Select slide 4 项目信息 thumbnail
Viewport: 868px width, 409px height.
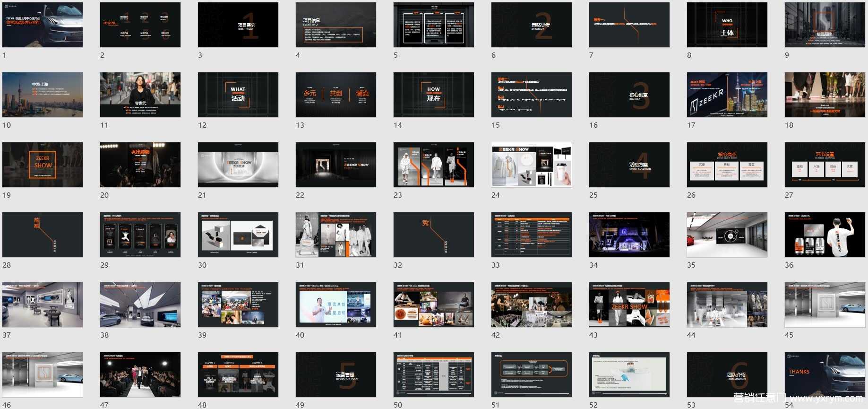coord(336,25)
